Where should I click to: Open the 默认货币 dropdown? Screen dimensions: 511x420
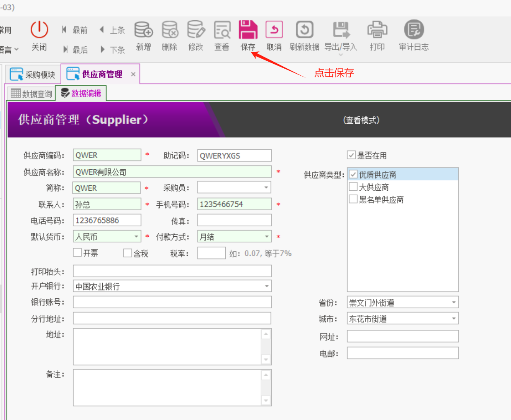136,236
